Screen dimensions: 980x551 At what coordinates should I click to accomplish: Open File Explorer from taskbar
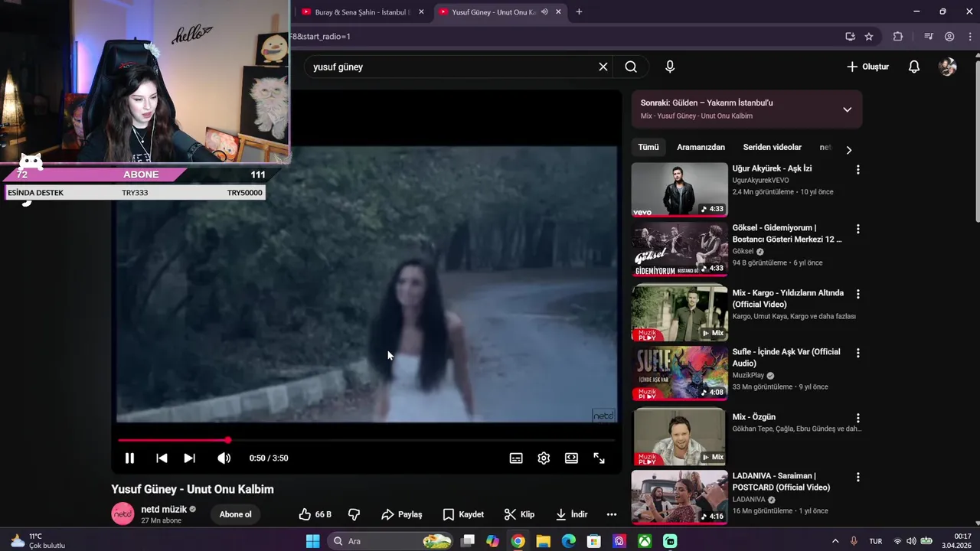tap(543, 541)
